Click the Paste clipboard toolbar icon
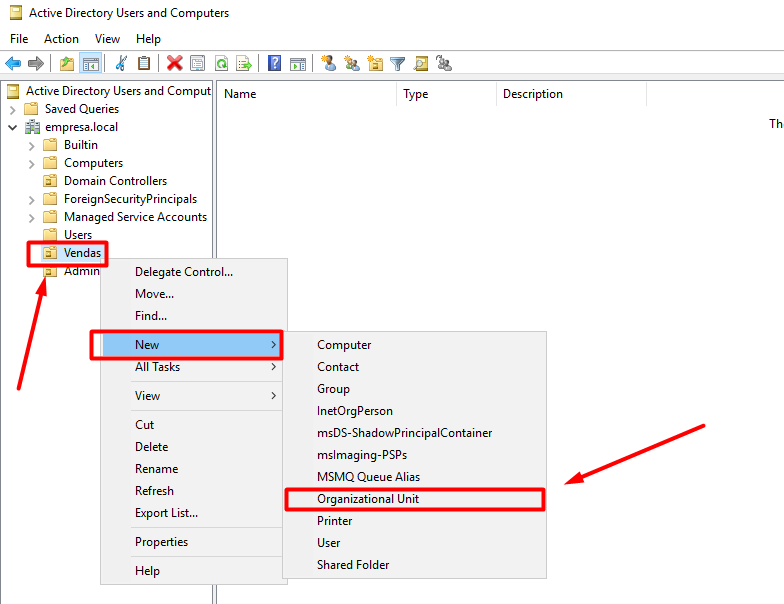The image size is (784, 604). 144,63
